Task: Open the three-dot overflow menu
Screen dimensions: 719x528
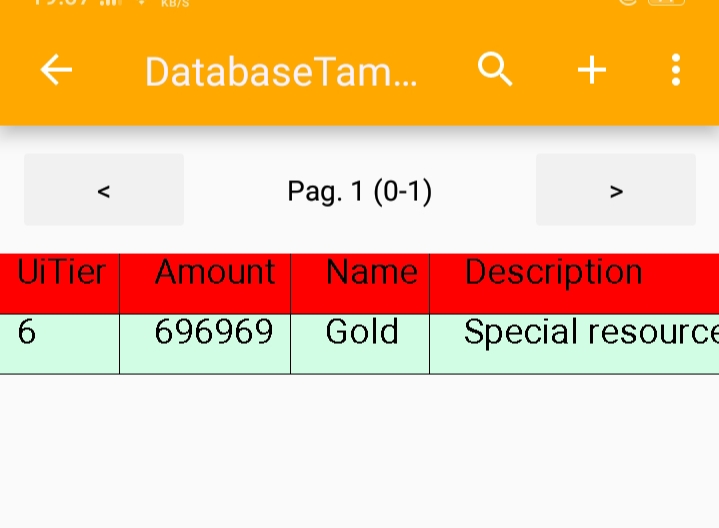Action: tap(676, 70)
